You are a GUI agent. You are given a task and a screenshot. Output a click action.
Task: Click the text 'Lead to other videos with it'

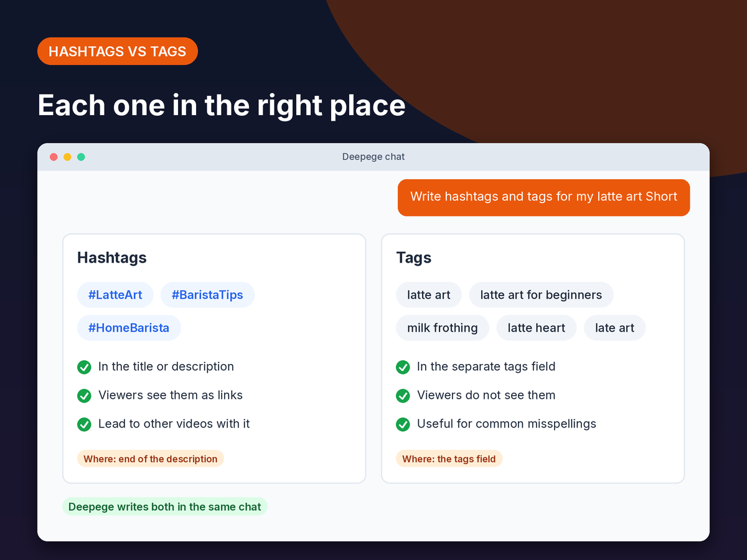point(174,424)
